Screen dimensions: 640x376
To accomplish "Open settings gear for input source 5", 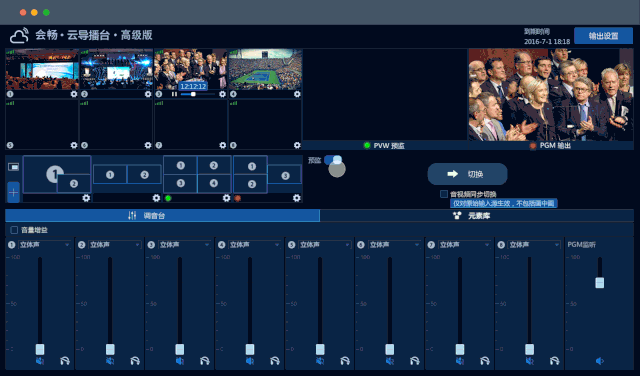I will click(x=74, y=145).
